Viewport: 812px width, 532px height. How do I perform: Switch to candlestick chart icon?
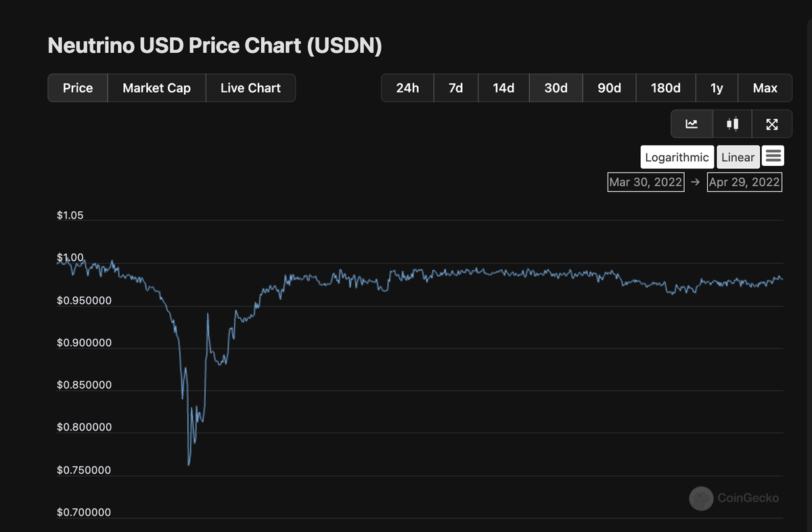tap(731, 124)
